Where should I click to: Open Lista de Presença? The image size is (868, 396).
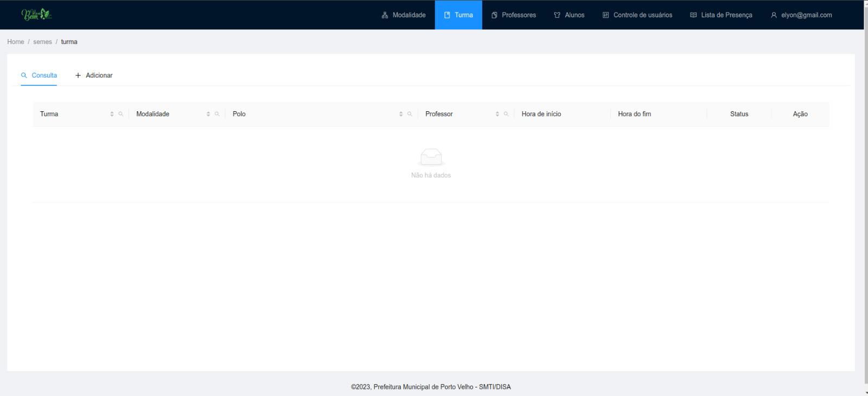[x=721, y=15]
